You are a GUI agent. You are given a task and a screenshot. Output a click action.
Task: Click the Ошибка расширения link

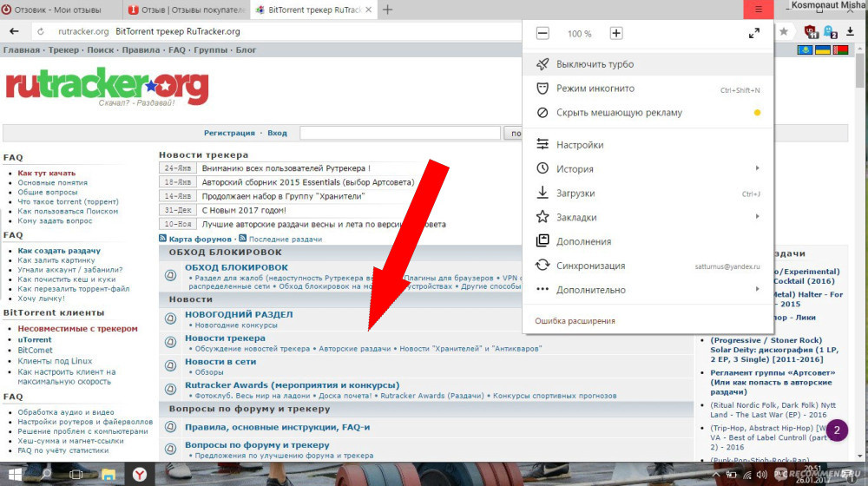click(x=575, y=321)
